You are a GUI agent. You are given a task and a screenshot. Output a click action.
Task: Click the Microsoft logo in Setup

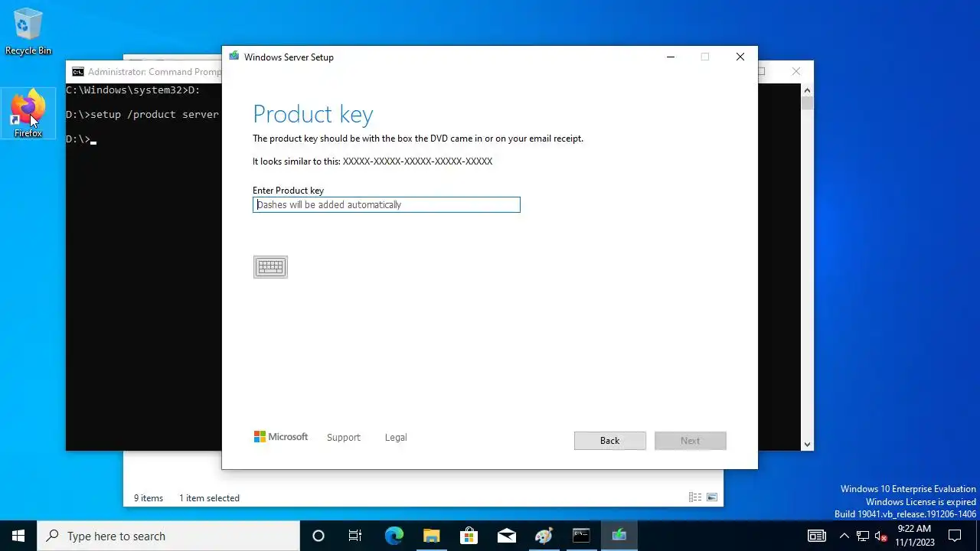(281, 437)
